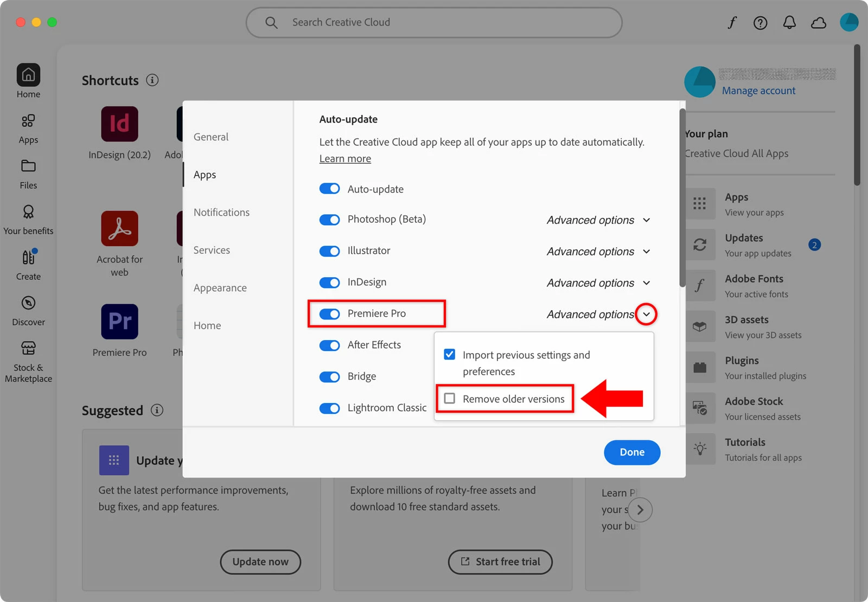868x602 pixels.
Task: Click the cloud sync status icon
Action: (x=819, y=22)
